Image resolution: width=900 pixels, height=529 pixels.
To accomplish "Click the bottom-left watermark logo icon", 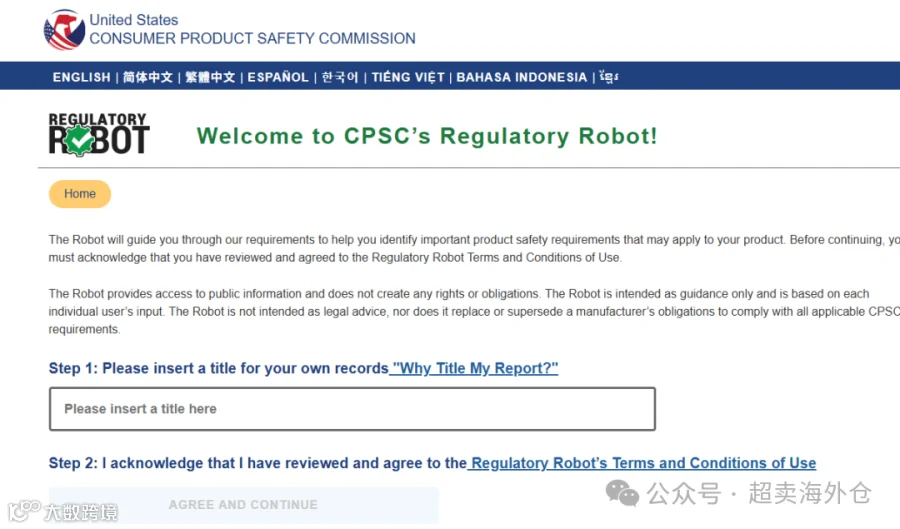I will (24, 511).
